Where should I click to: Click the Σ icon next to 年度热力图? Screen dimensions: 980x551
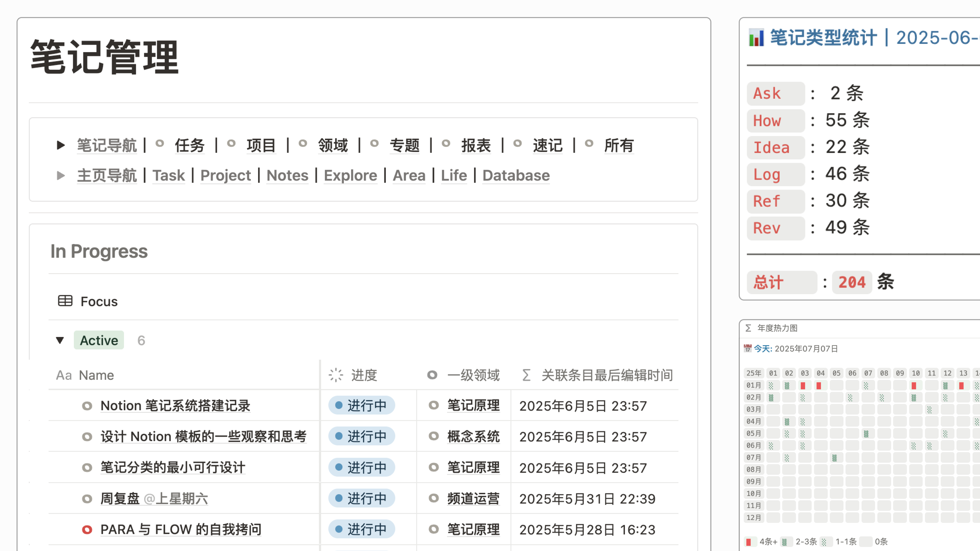(x=748, y=328)
